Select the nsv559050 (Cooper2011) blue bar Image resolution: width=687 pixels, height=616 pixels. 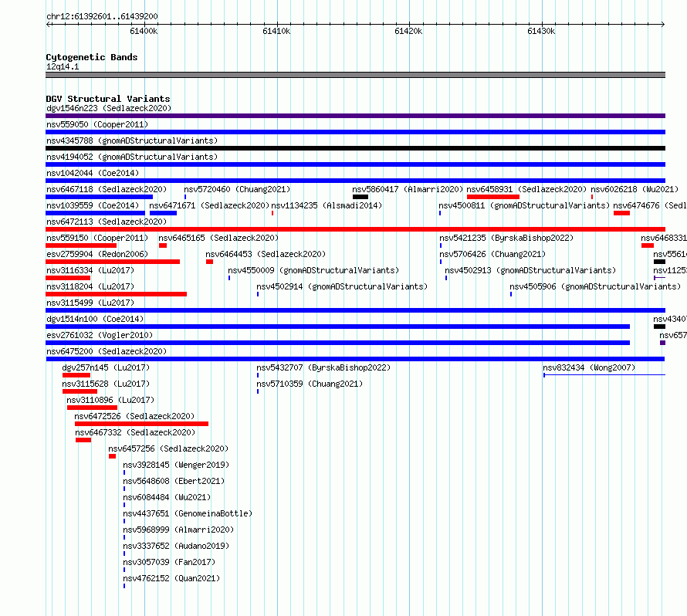click(355, 132)
